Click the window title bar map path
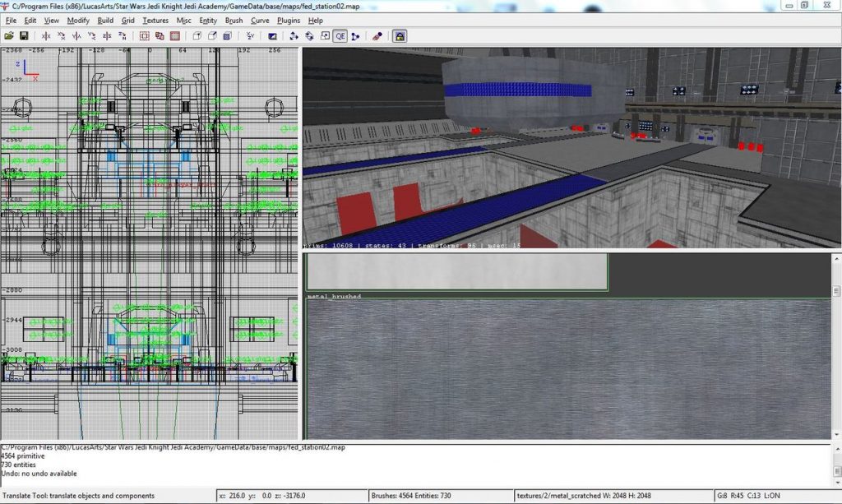842x504 pixels. tap(186, 6)
